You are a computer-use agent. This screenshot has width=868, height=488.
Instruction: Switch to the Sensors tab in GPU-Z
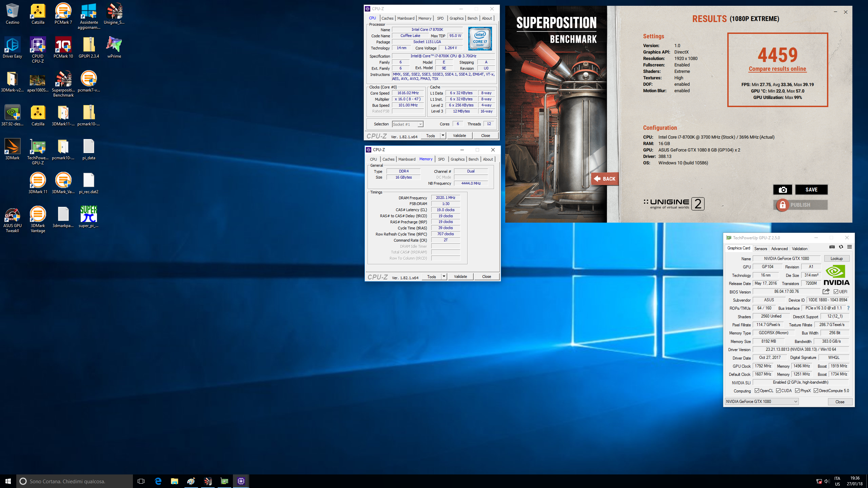coord(761,248)
